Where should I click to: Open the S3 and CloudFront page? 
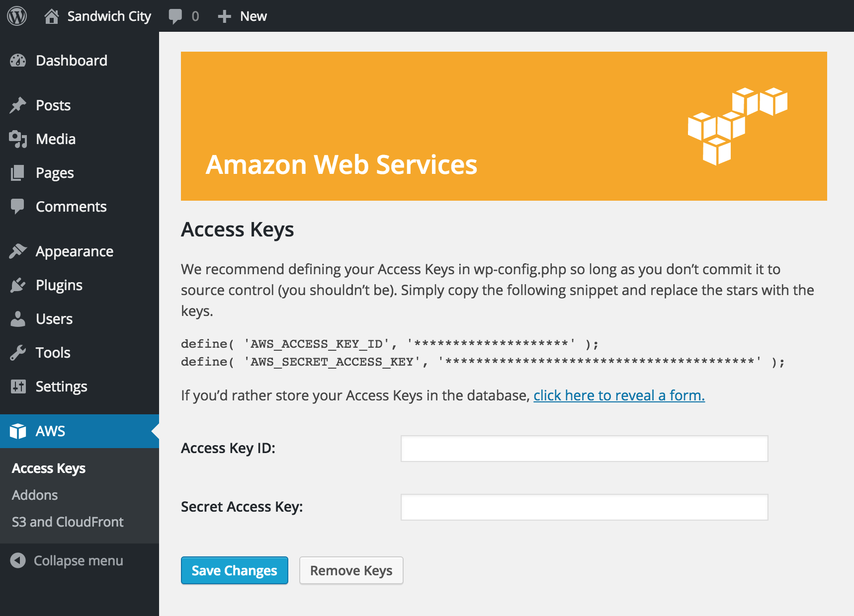(68, 522)
